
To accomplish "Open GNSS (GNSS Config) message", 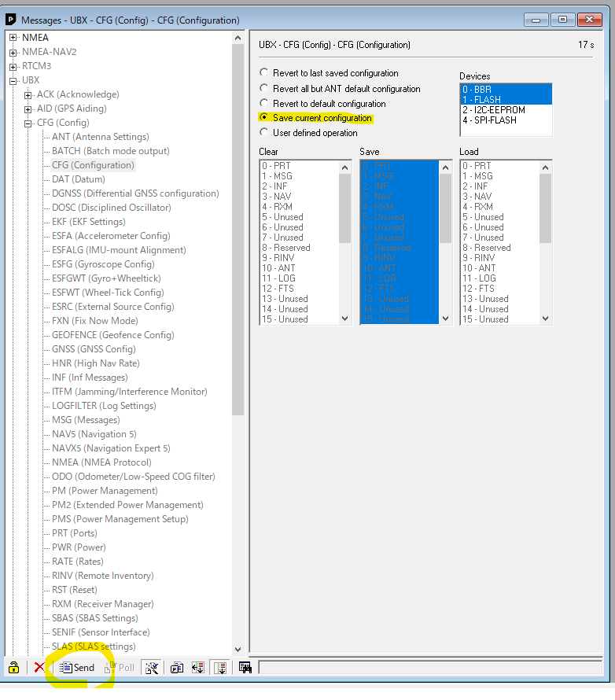I will click(x=94, y=349).
